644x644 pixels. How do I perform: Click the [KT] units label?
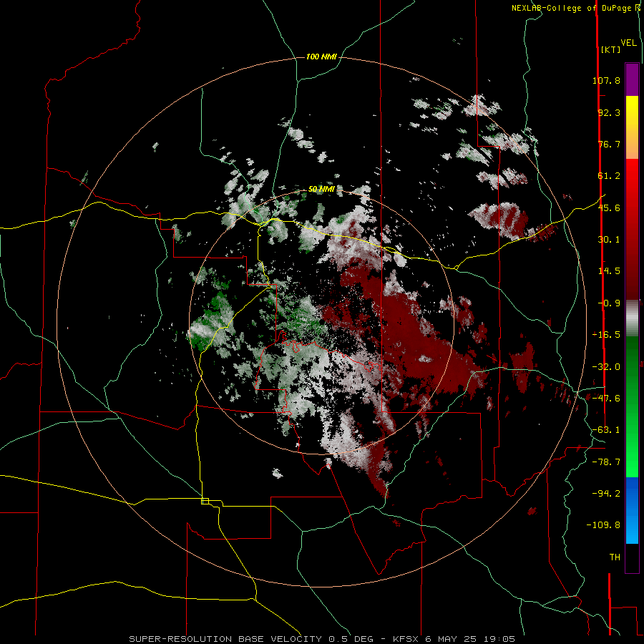coord(610,49)
